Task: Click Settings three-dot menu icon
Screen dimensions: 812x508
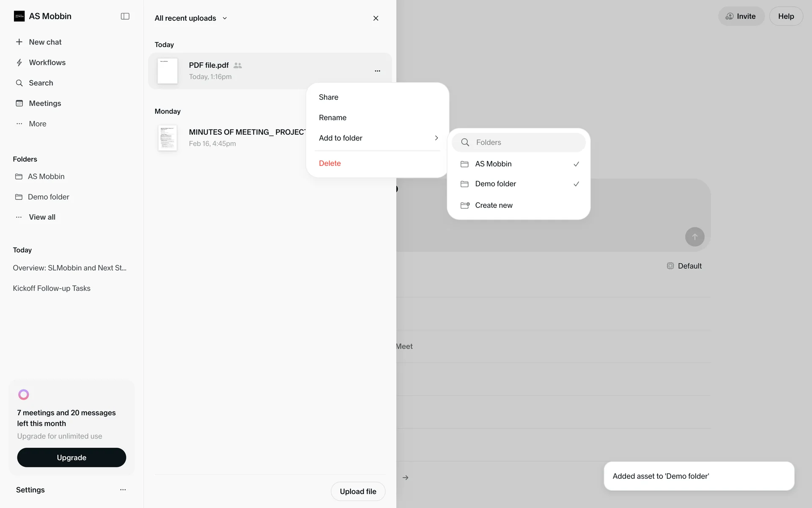Action: [x=123, y=490]
